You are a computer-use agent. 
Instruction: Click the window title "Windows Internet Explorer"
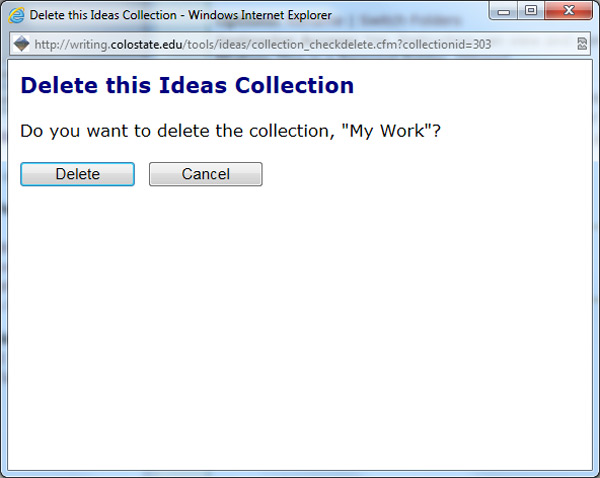click(259, 15)
